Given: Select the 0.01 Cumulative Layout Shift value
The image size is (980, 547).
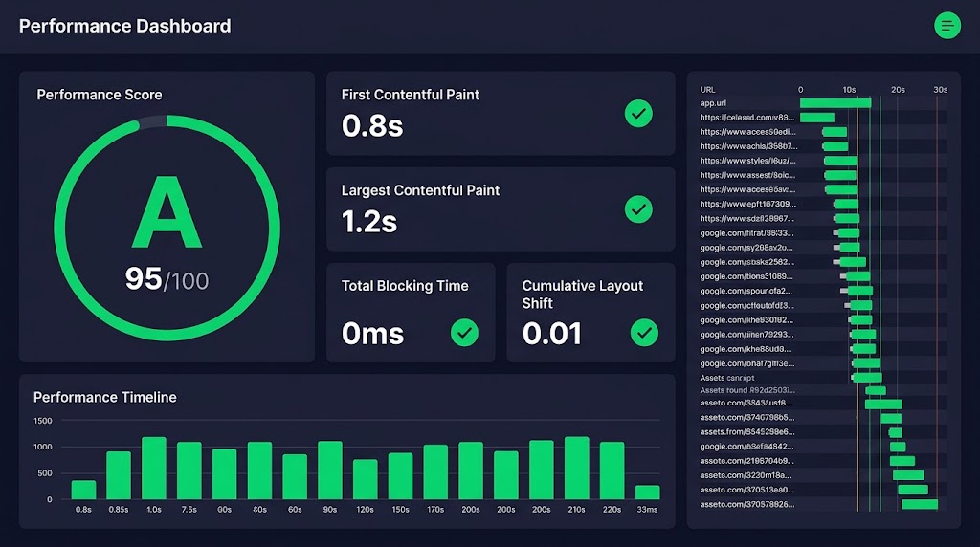Looking at the screenshot, I should point(552,334).
